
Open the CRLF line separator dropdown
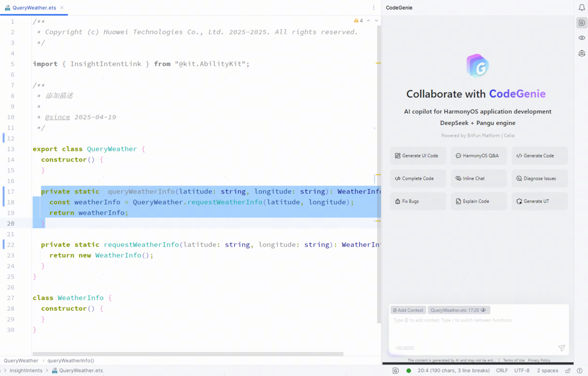point(502,371)
